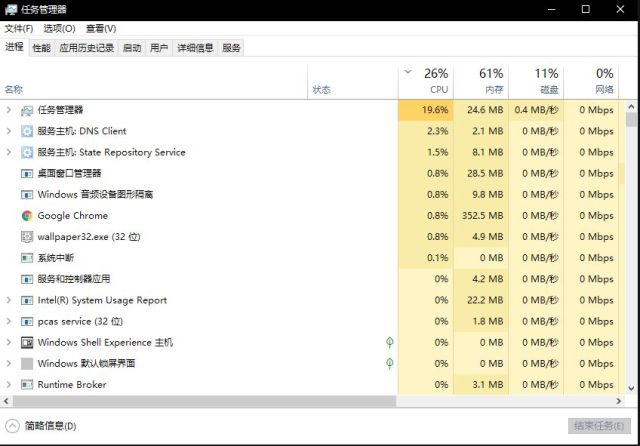Click the 简略信息(D) link
This screenshot has width=640, height=446.
(51, 426)
